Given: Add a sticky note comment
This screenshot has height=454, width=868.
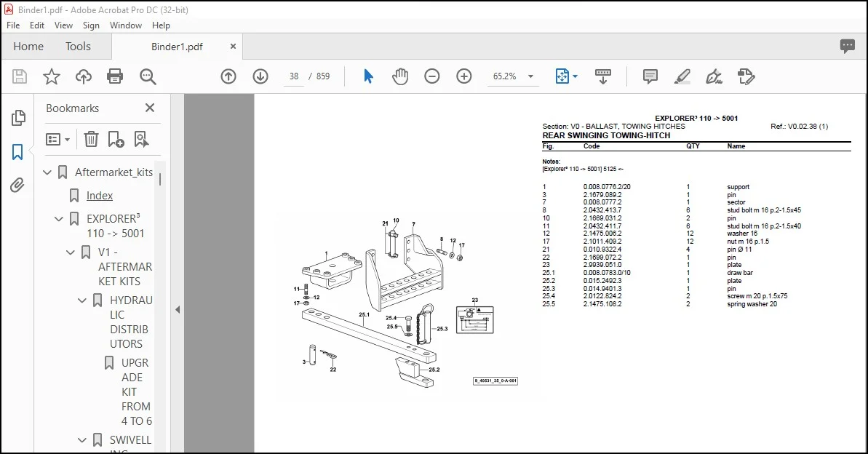Looking at the screenshot, I should [650, 76].
